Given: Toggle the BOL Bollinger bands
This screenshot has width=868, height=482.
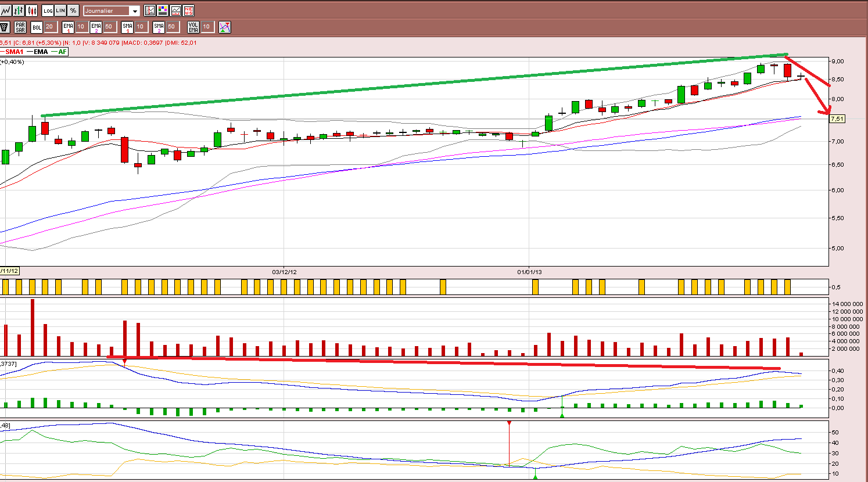Looking at the screenshot, I should click(37, 27).
